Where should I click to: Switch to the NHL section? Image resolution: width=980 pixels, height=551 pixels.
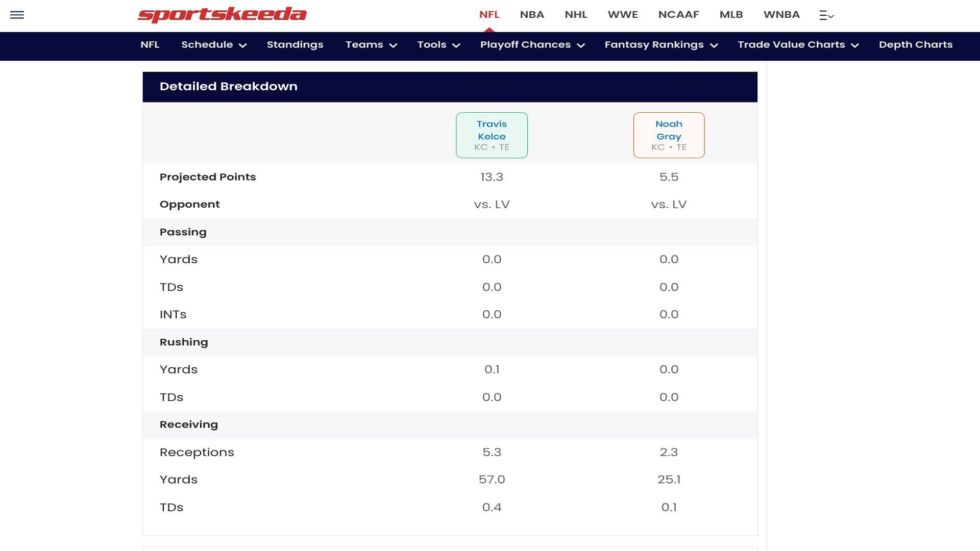[576, 15]
